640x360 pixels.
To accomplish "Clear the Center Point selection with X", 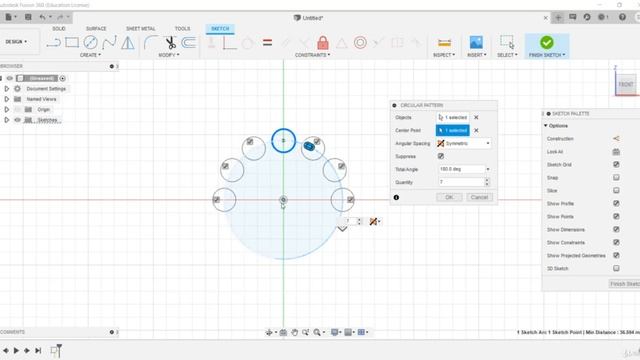I will [x=476, y=131].
